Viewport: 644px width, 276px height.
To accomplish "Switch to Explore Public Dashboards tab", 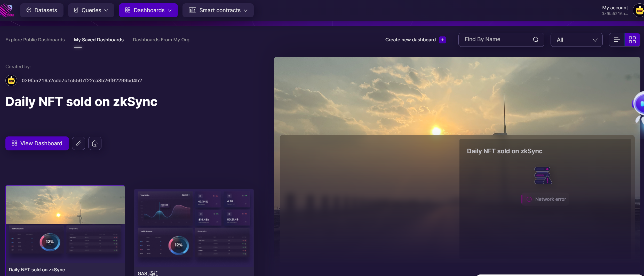I will [35, 40].
